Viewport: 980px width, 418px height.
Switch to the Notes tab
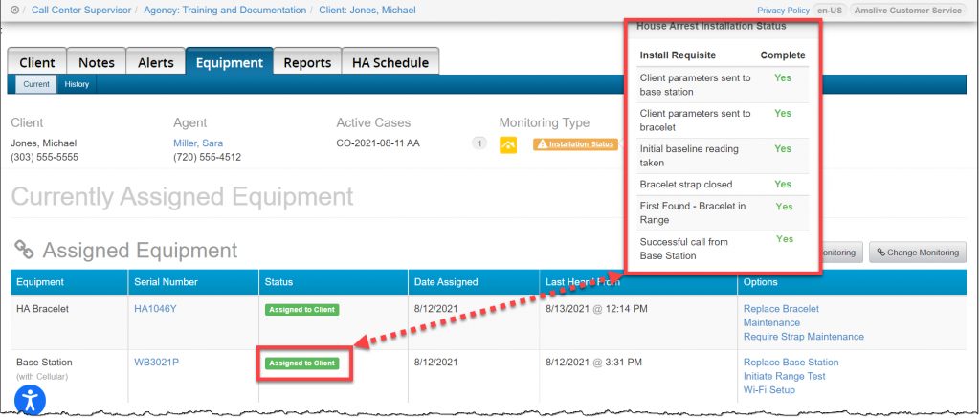(x=96, y=62)
